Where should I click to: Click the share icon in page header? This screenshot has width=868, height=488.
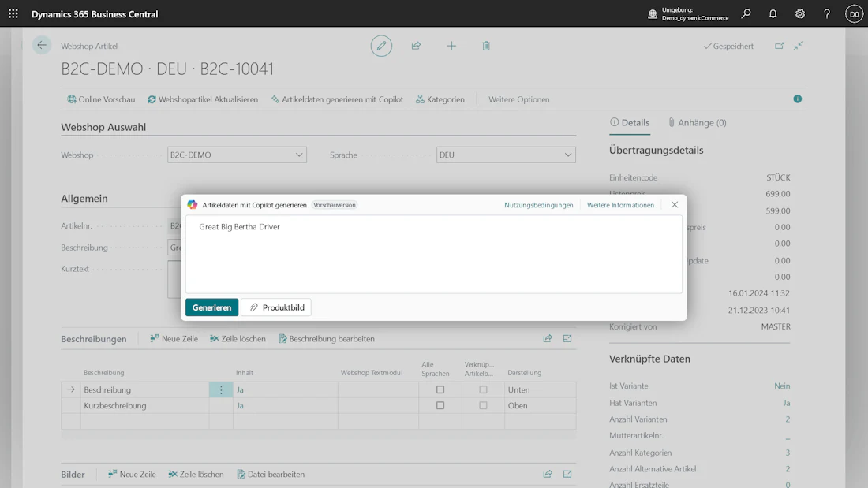click(x=417, y=46)
